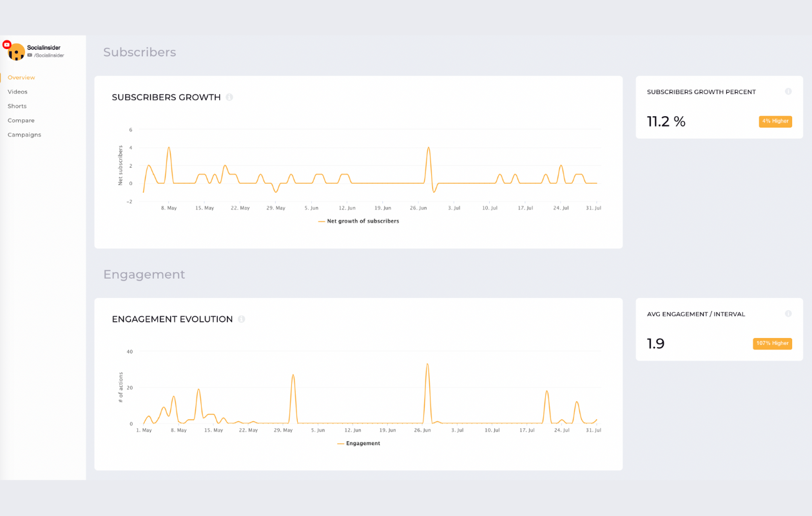The image size is (812, 516).
Task: Click the SUBSCRIBERS GROWTH chart title
Action: [x=166, y=97]
